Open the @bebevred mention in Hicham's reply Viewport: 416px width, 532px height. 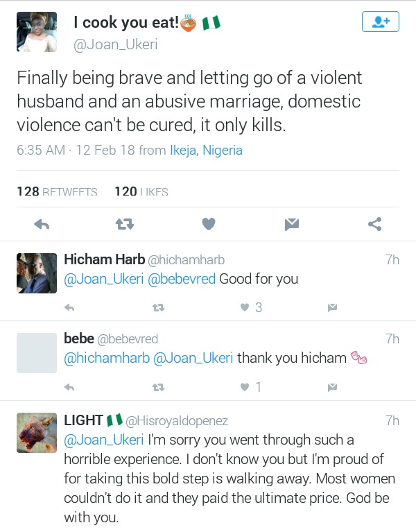182,280
